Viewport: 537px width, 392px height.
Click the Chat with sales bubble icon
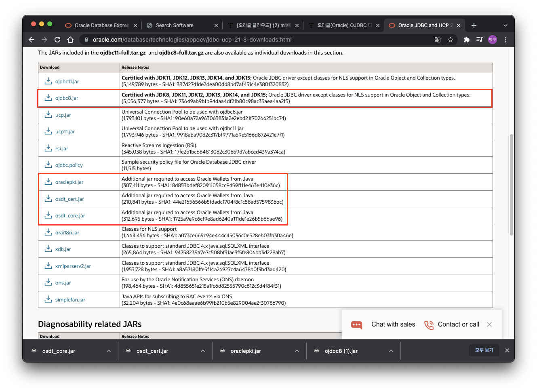pos(357,325)
